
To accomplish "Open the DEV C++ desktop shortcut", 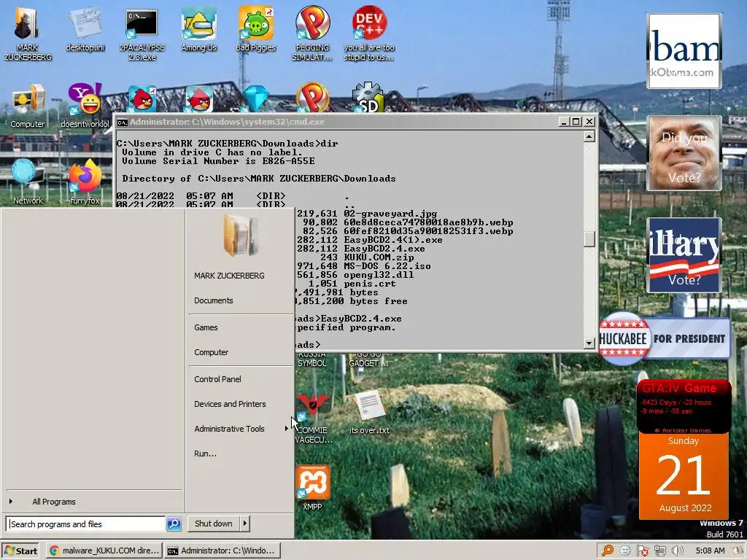I will pos(369,34).
